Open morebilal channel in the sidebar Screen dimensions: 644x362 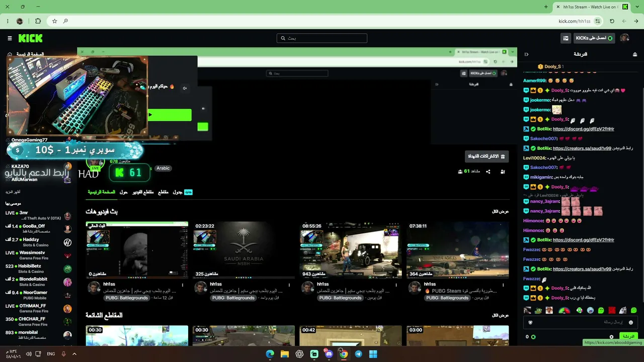click(x=39, y=335)
